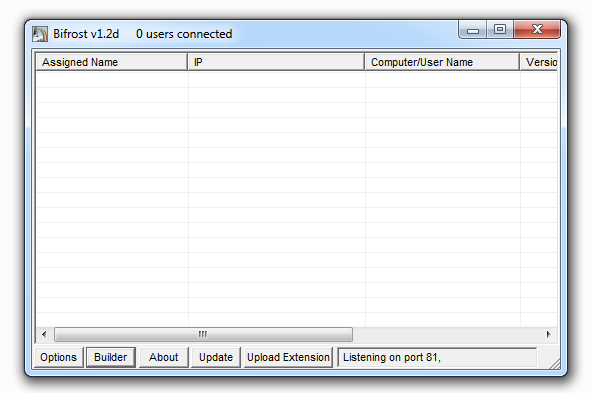Screen dimensions: 592x393
Task: Click the 'Listening on port 81,' status text
Action: [392, 357]
